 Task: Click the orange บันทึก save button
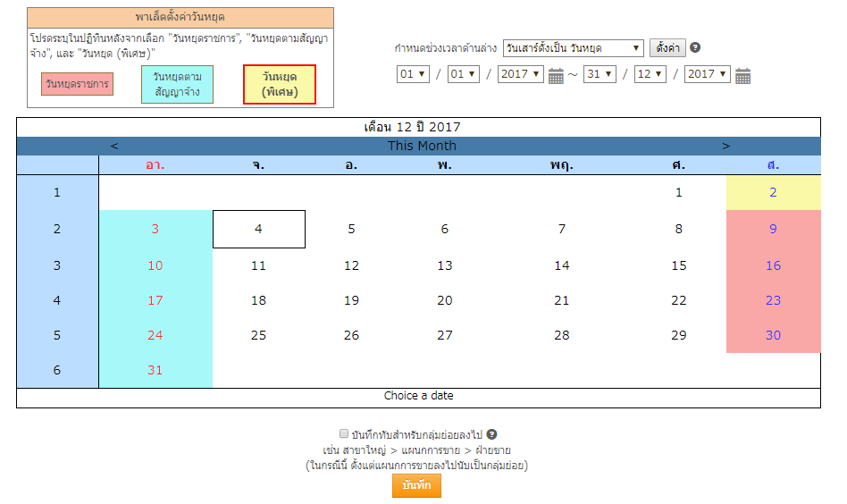tap(416, 485)
